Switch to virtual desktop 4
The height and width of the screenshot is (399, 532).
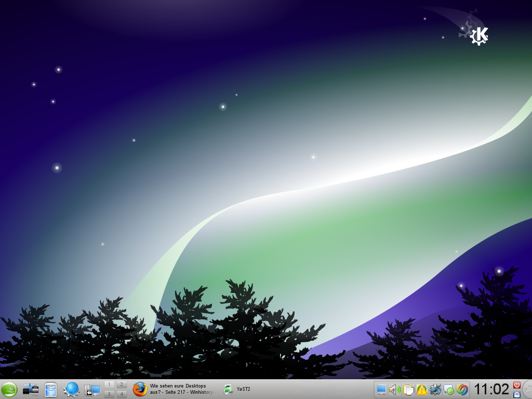point(122,394)
